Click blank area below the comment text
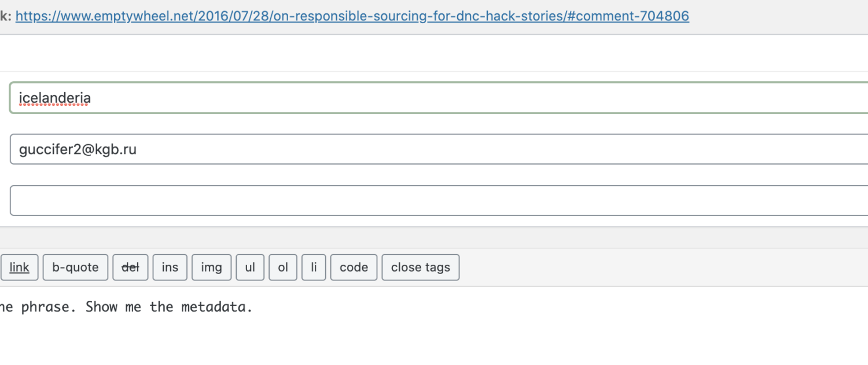 (434, 342)
